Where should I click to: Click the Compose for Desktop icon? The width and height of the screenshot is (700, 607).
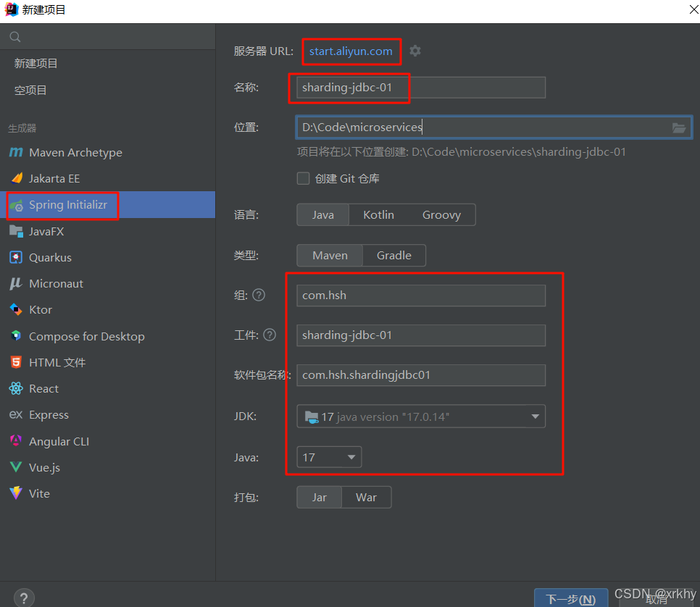coord(16,335)
